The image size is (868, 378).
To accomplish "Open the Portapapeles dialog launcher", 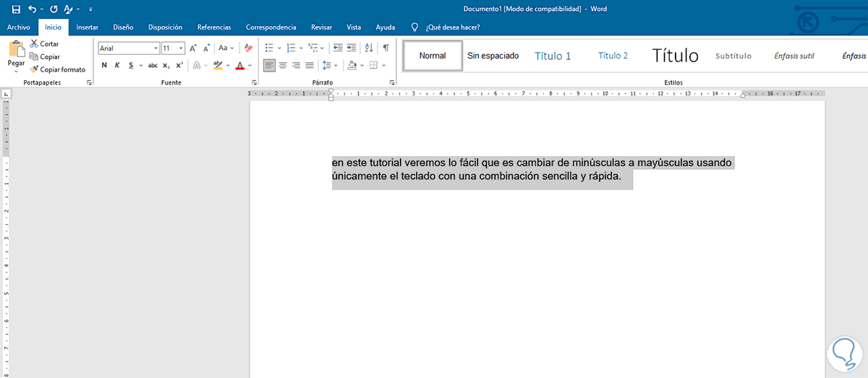I will (89, 83).
